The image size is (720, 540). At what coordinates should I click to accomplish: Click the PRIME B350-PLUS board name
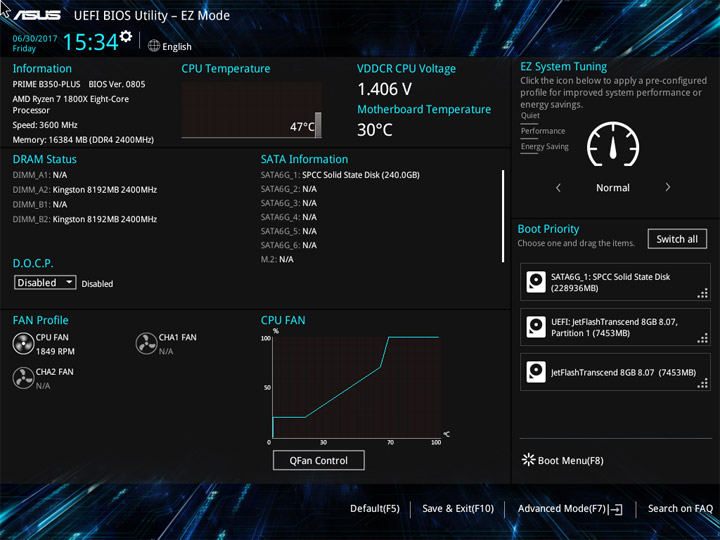coord(46,84)
